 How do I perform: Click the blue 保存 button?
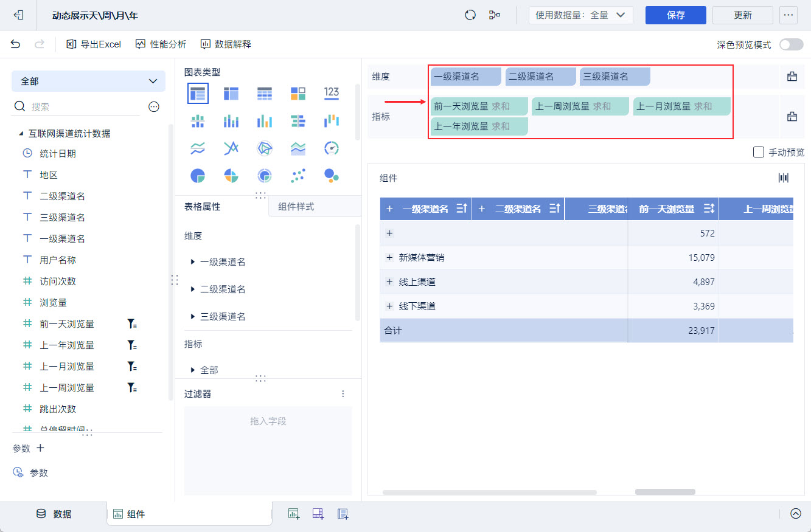(x=676, y=15)
